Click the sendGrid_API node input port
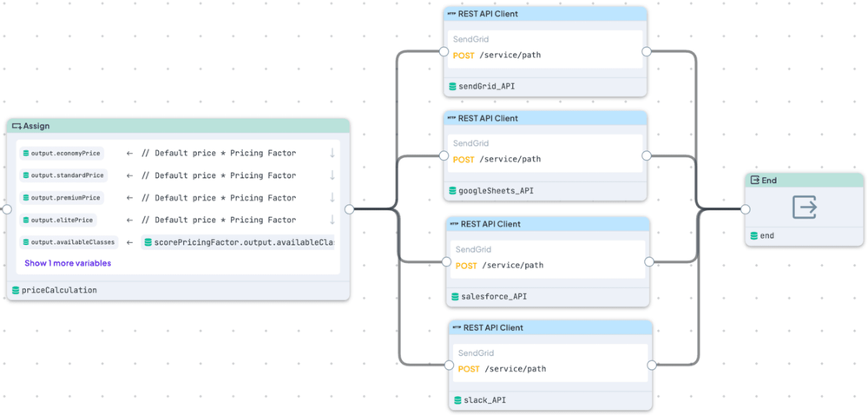The image size is (868, 415). point(444,51)
